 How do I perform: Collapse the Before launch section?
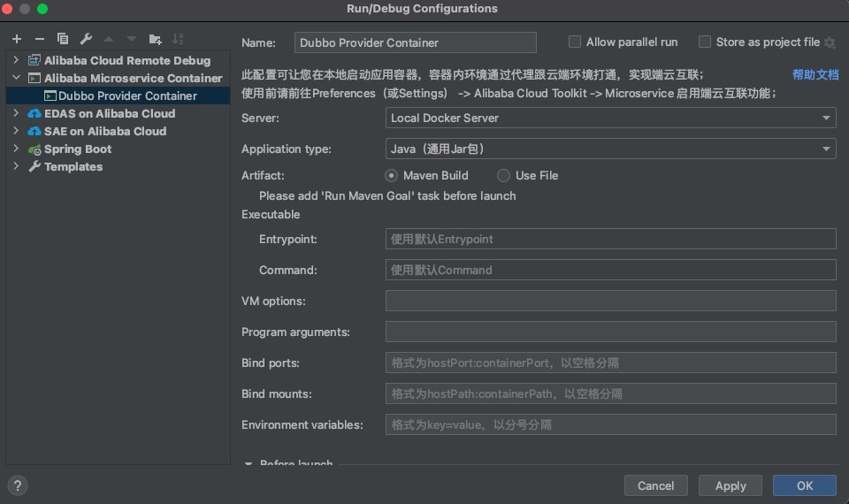248,463
